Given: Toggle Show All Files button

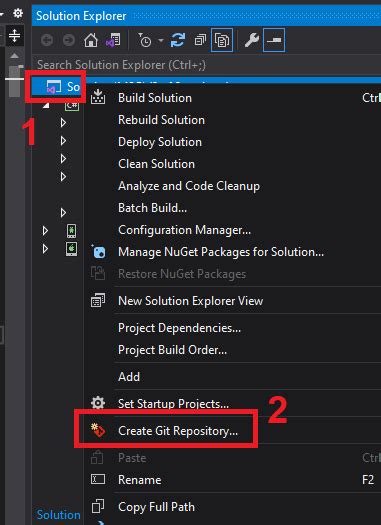Looking at the screenshot, I should pyautogui.click(x=222, y=41).
